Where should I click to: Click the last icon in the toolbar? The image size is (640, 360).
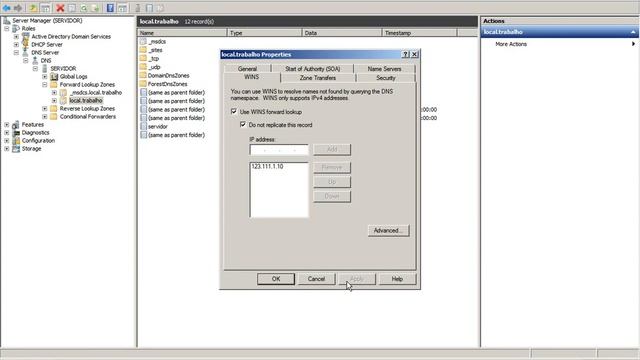pyautogui.click(x=160, y=8)
